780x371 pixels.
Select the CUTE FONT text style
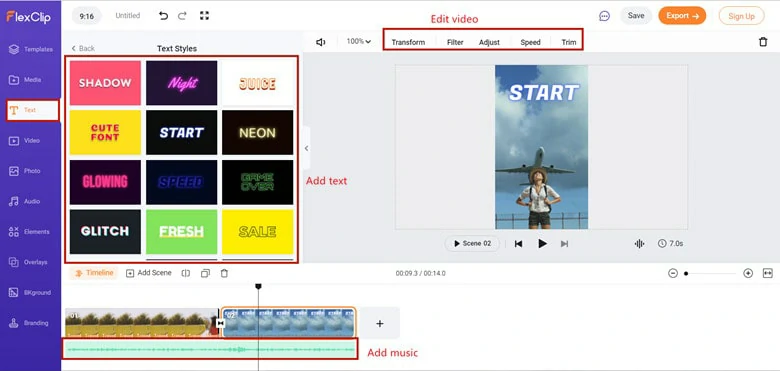pos(105,132)
